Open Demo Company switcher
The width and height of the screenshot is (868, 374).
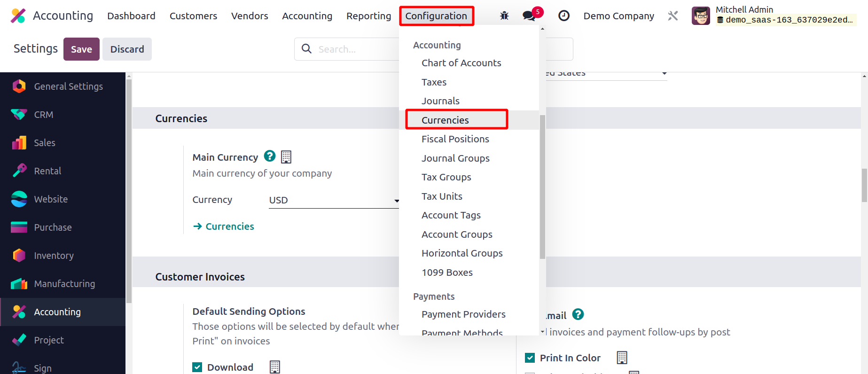click(618, 16)
